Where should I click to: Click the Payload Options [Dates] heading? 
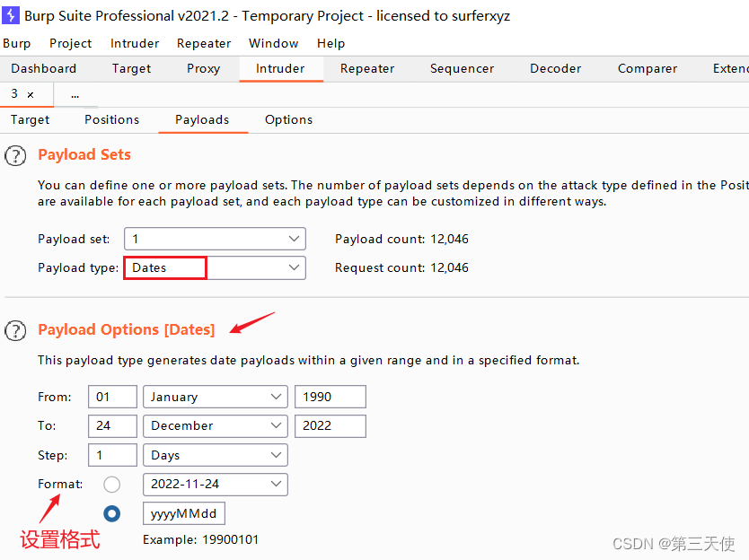click(x=127, y=330)
